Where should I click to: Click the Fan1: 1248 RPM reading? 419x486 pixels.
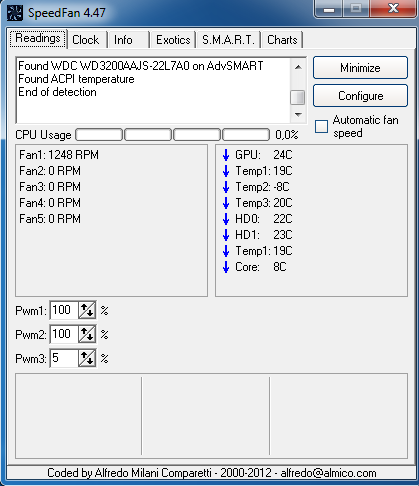click(59, 155)
